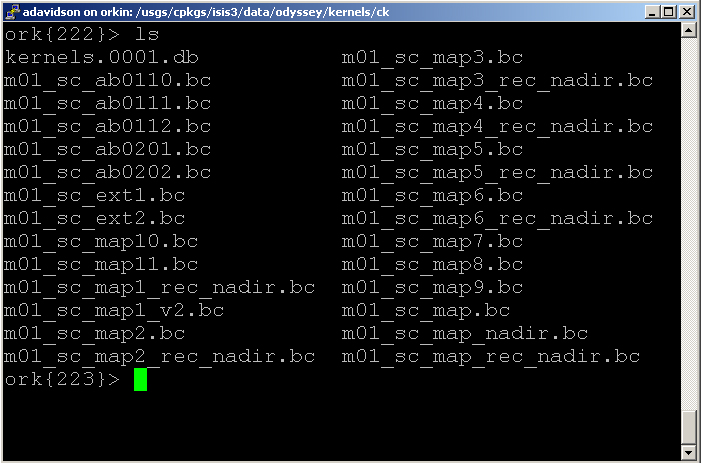Click the green cursor block at prompt
The width and height of the screenshot is (701, 463).
coord(140,380)
